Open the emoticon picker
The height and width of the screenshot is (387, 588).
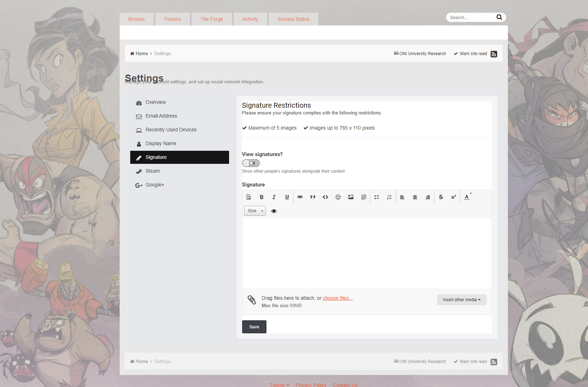[338, 197]
